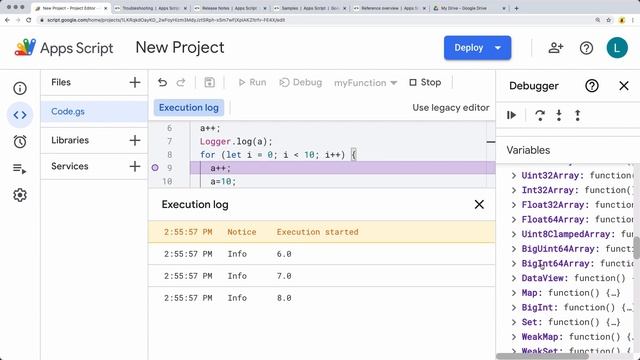Screen dimensions: 640x360
Task: Reload the page in the browser
Action: (x=29, y=20)
